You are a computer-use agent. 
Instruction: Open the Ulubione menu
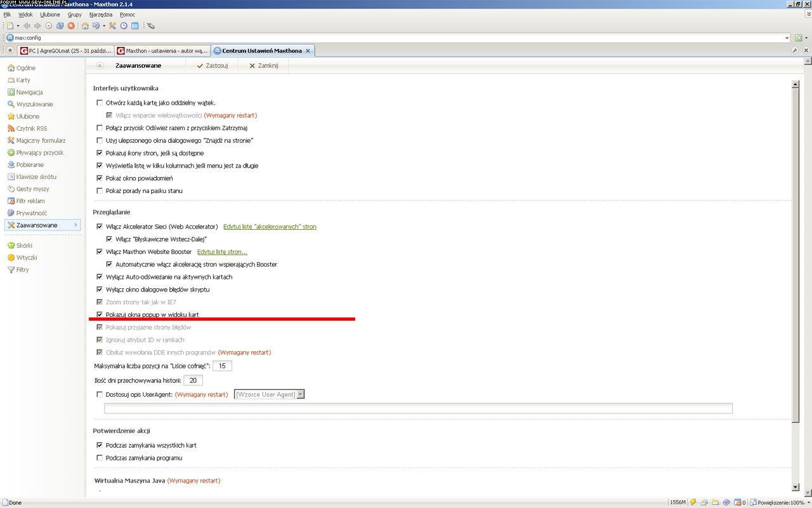pyautogui.click(x=50, y=14)
